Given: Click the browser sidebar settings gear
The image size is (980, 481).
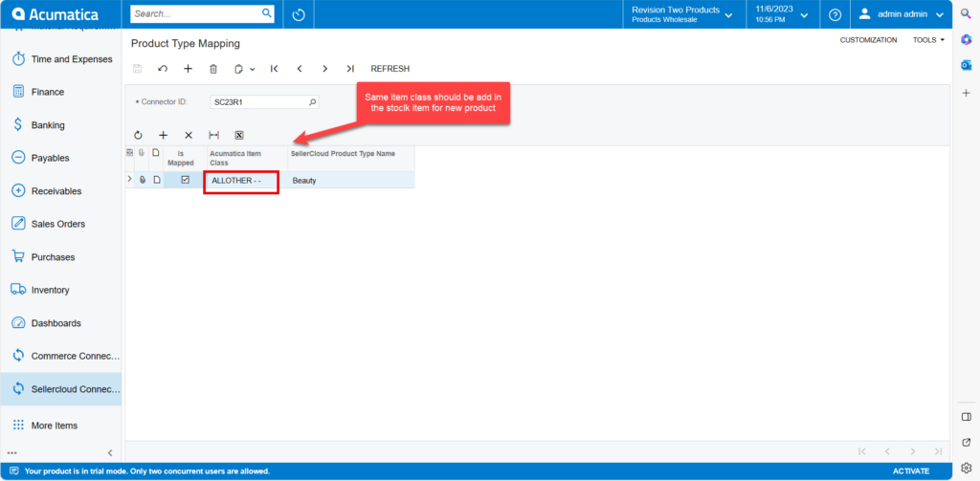Looking at the screenshot, I should (x=966, y=468).
